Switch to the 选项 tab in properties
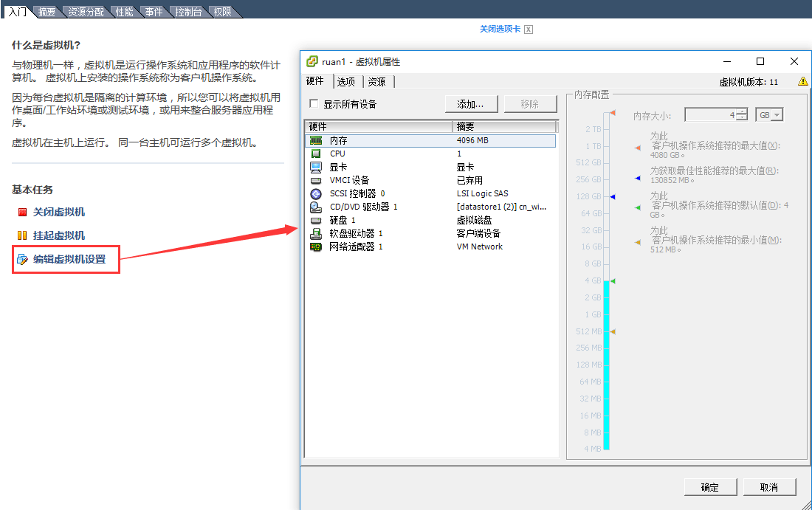 (x=346, y=82)
